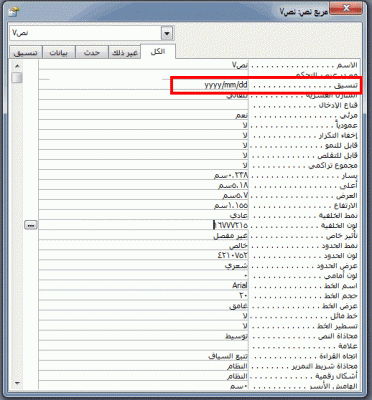This screenshot has height=400, width=372.
Task: Click the إخفاء التكرار value field
Action: coord(143,135)
